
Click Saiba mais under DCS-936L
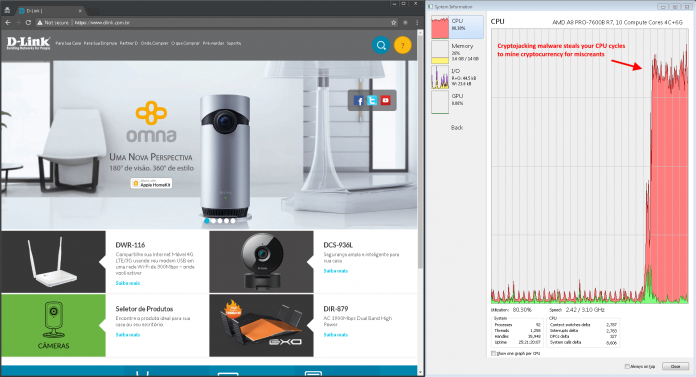[336, 271]
